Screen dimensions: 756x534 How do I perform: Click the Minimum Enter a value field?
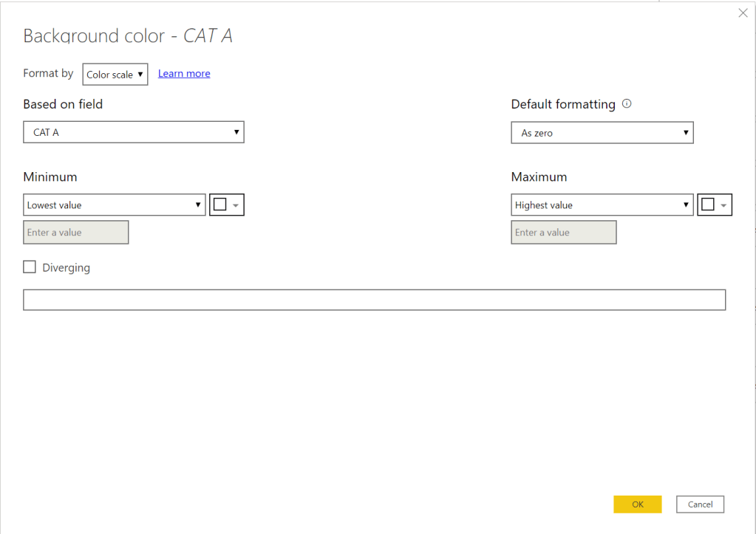coord(76,233)
